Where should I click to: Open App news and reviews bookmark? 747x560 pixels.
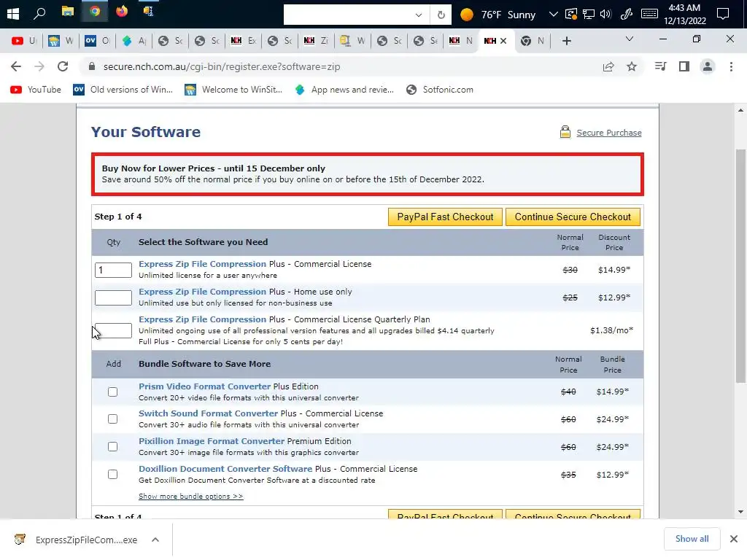click(x=344, y=90)
